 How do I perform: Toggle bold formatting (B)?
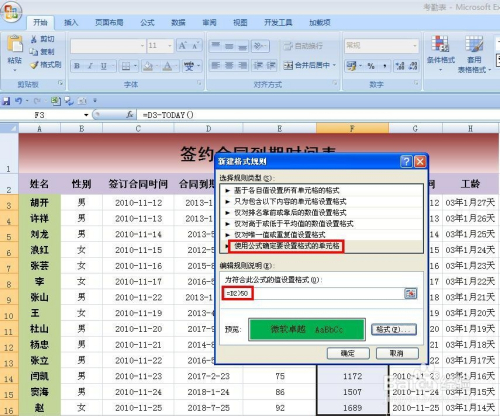click(x=77, y=66)
